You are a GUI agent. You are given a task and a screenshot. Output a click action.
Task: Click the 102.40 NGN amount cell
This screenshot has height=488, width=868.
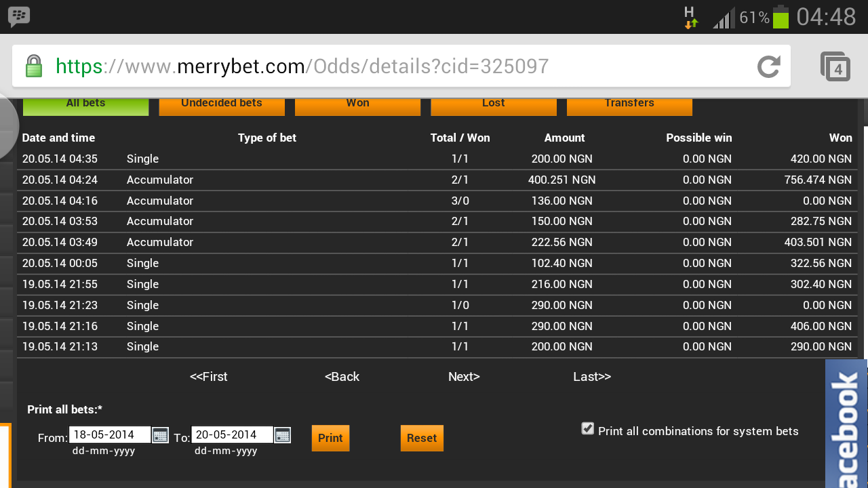coord(562,264)
